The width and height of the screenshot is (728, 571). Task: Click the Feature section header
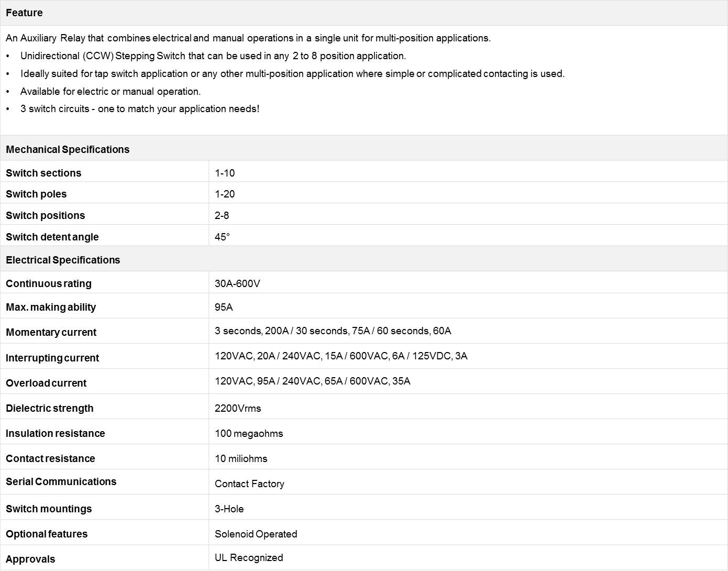pos(25,13)
